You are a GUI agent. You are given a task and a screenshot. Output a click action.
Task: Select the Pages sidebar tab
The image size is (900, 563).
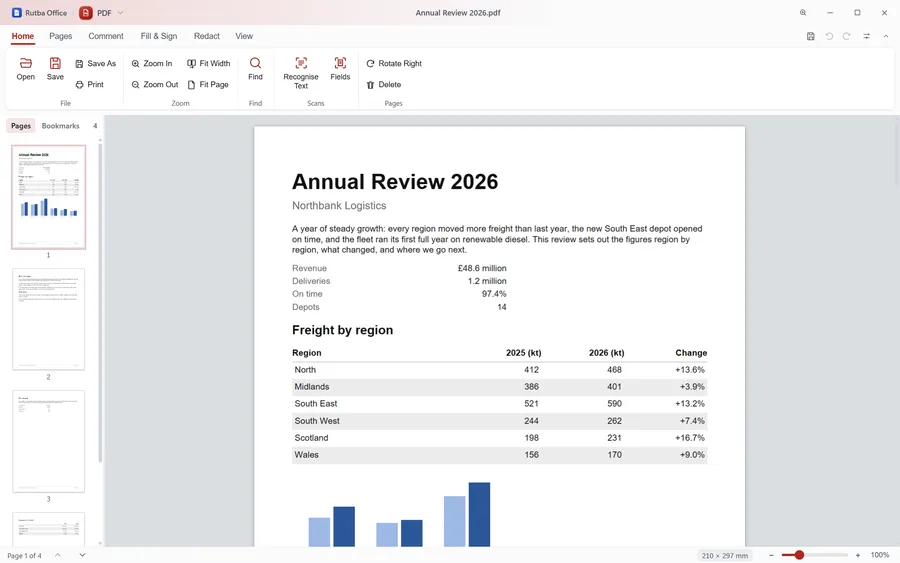pos(21,126)
